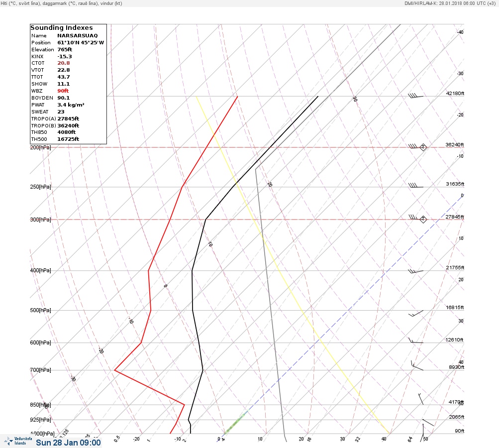Screen dimensions: 499x448
Task: Click the 36240ft height label on right axis
Action: tap(454, 144)
